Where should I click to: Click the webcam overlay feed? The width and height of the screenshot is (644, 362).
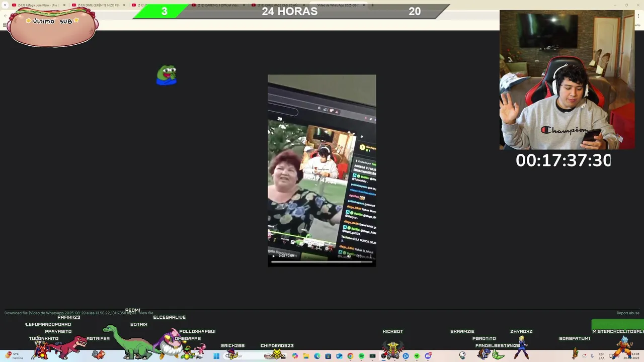tap(567, 80)
